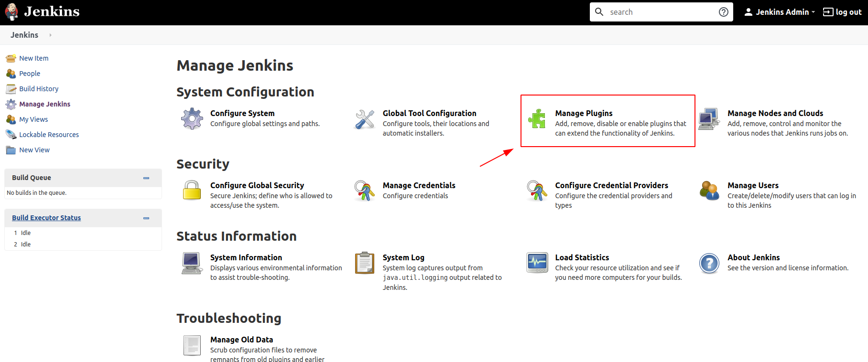Click the gear icon for Configure System

pyautogui.click(x=192, y=118)
